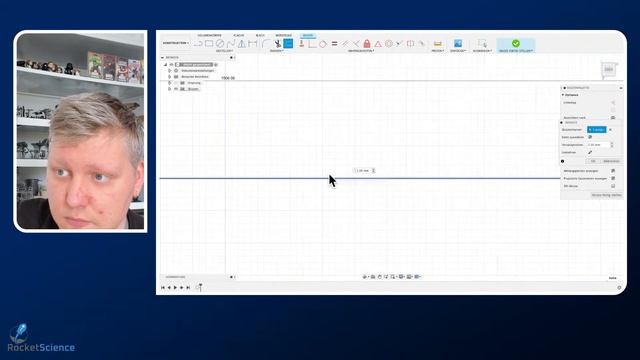
Task: Expand the Dokumenteinstellungen tree node
Action: 169,71
